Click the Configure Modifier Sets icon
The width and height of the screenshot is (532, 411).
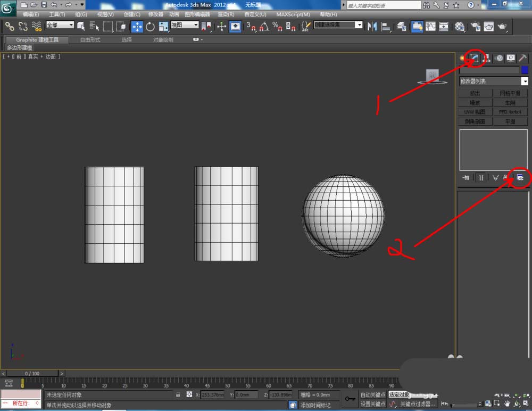520,178
